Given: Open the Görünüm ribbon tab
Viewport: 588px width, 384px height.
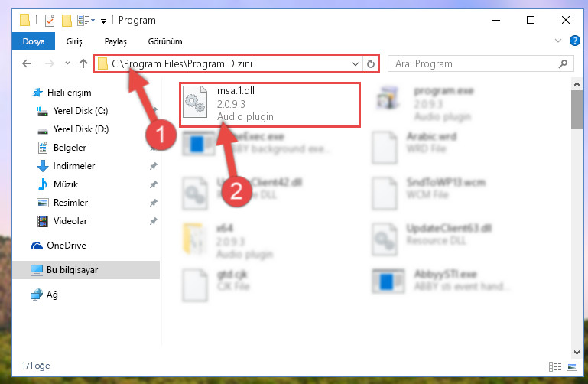Looking at the screenshot, I should 165,41.
